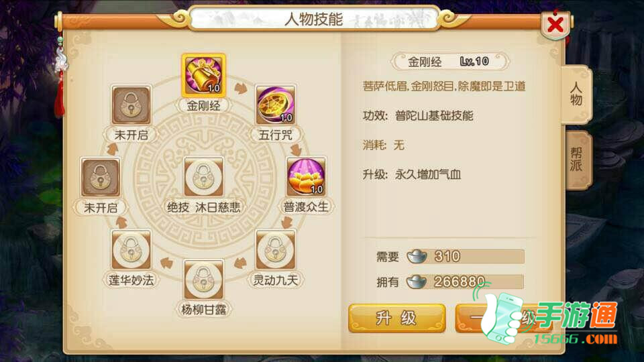Close the 人物技能 panel with red X
The height and width of the screenshot is (362, 644).
pos(555,25)
